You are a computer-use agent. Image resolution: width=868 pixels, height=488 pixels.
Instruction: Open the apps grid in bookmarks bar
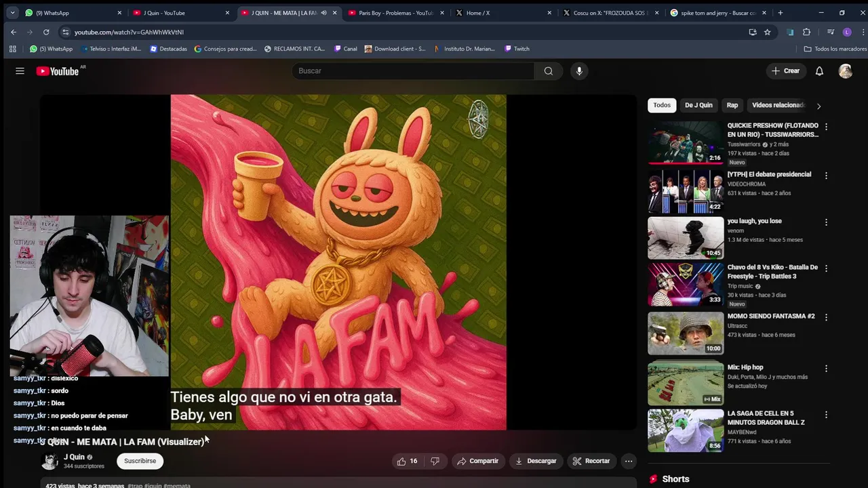tap(12, 49)
